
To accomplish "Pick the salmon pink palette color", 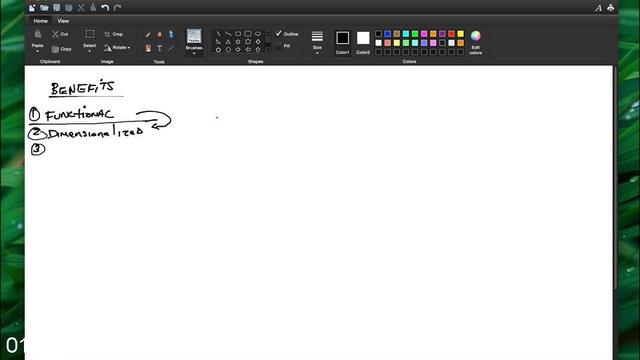I will [388, 43].
